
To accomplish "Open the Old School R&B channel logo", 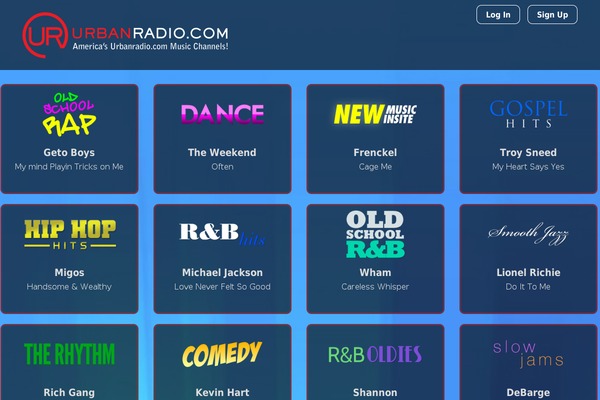I will (x=375, y=234).
